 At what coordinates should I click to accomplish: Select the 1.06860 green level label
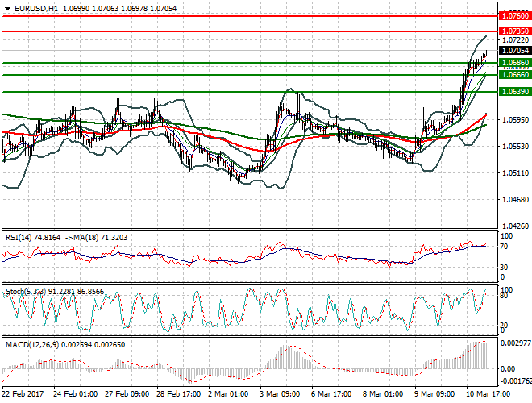pyautogui.click(x=515, y=63)
